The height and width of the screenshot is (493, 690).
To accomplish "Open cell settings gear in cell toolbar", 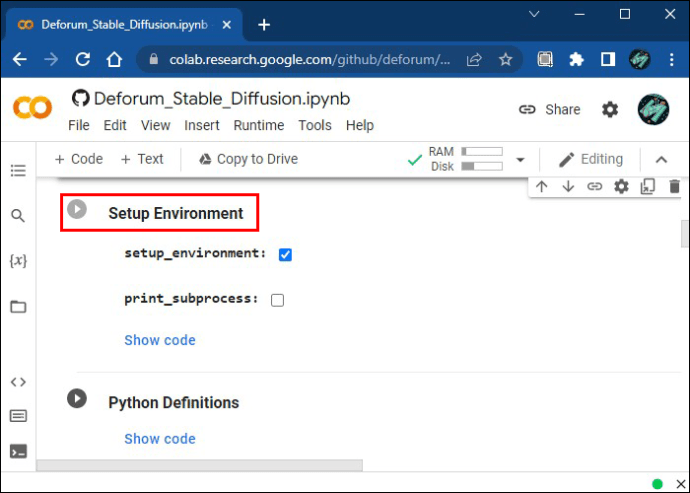I will coord(621,187).
